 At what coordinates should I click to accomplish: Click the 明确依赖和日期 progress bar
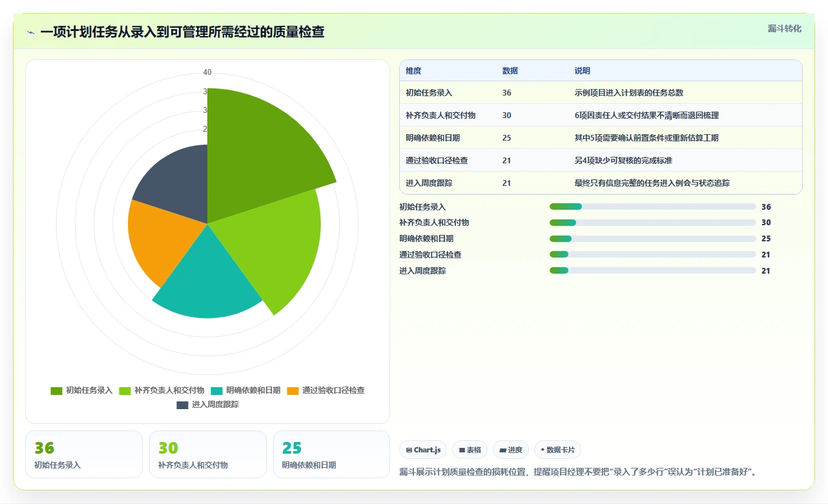[653, 239]
